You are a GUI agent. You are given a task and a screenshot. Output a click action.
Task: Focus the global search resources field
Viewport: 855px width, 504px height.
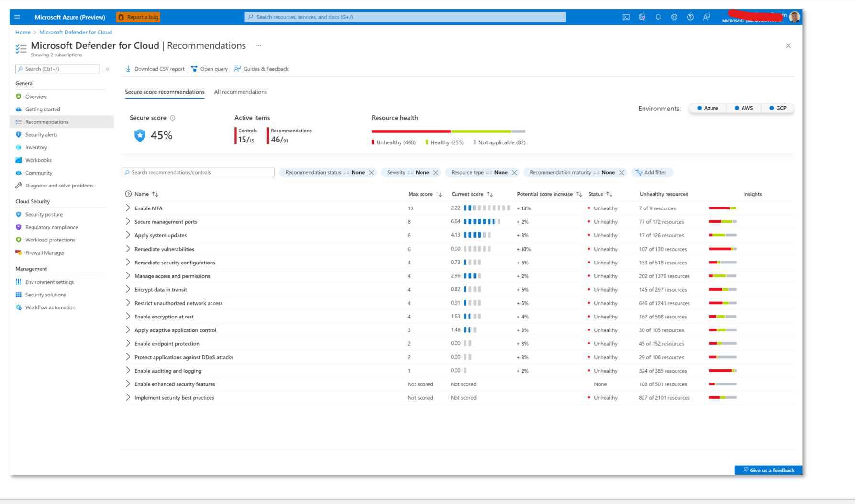[405, 17]
